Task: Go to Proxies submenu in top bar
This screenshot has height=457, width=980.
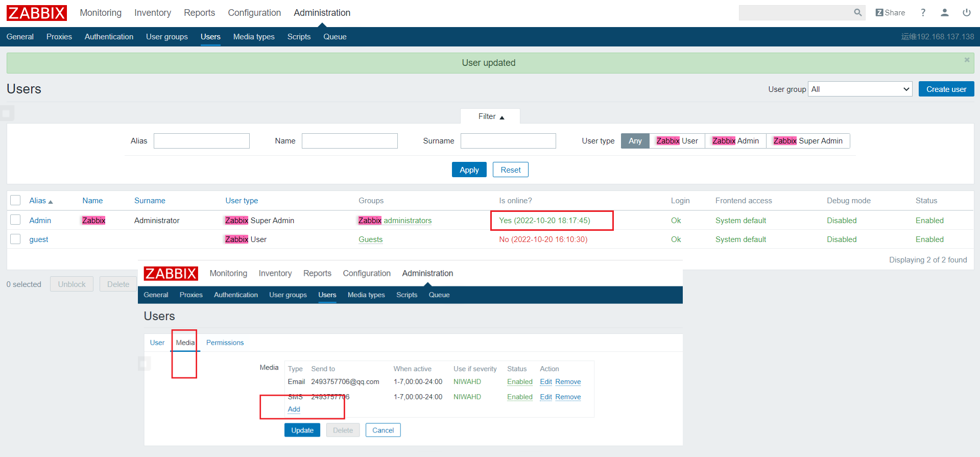Action: 59,37
